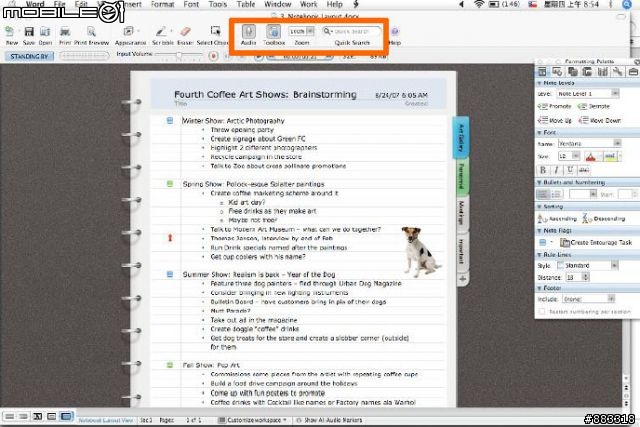
Task: Click the Help icon in toolbar
Action: [395, 31]
